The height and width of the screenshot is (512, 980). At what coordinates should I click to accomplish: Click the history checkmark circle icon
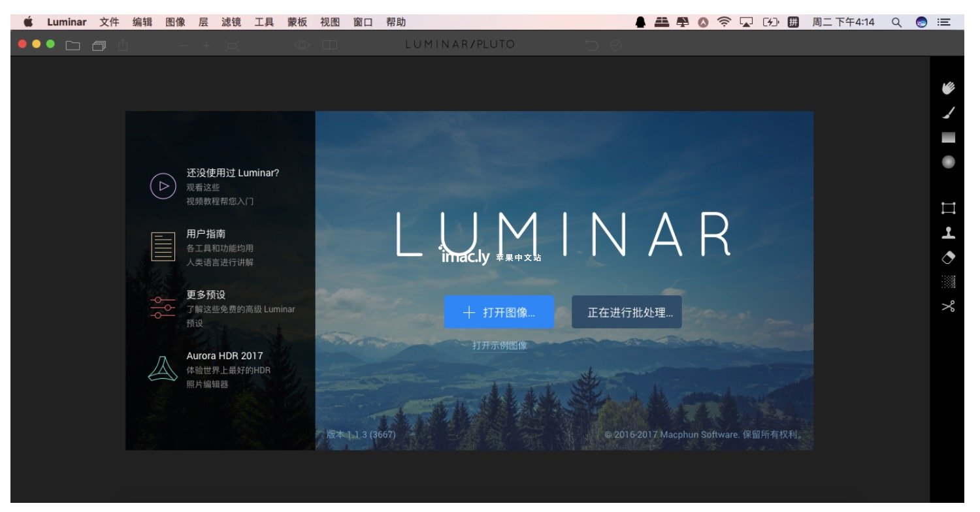tap(615, 45)
